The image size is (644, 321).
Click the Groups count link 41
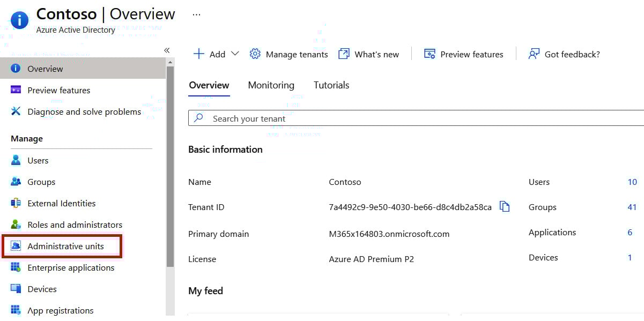coord(632,207)
